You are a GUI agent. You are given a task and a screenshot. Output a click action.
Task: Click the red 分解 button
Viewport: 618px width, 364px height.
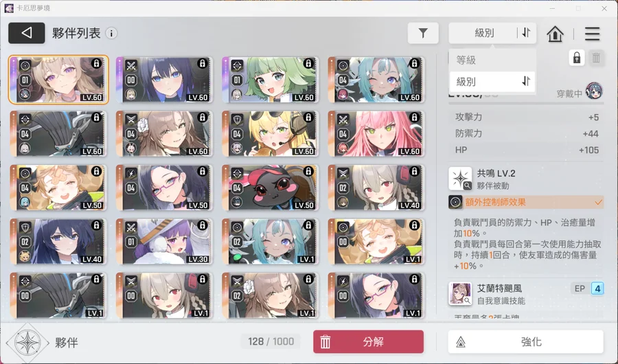[x=369, y=341]
